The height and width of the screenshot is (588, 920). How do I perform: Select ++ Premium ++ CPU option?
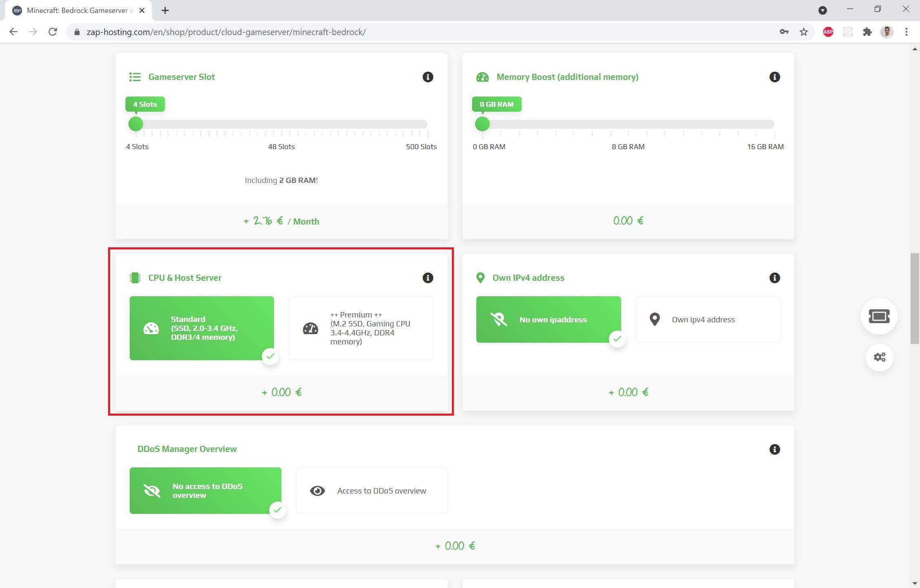click(x=361, y=328)
